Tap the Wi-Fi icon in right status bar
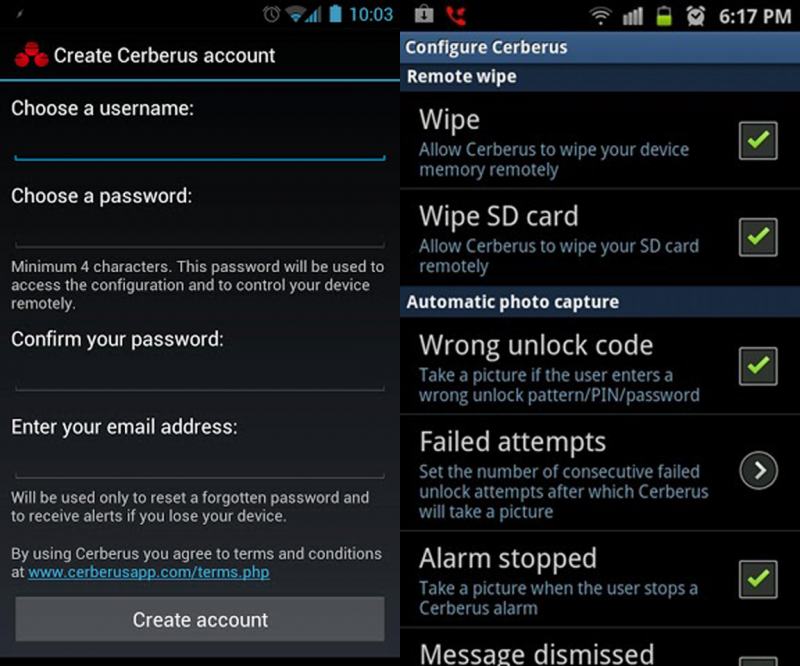The height and width of the screenshot is (666, 800). (601, 16)
